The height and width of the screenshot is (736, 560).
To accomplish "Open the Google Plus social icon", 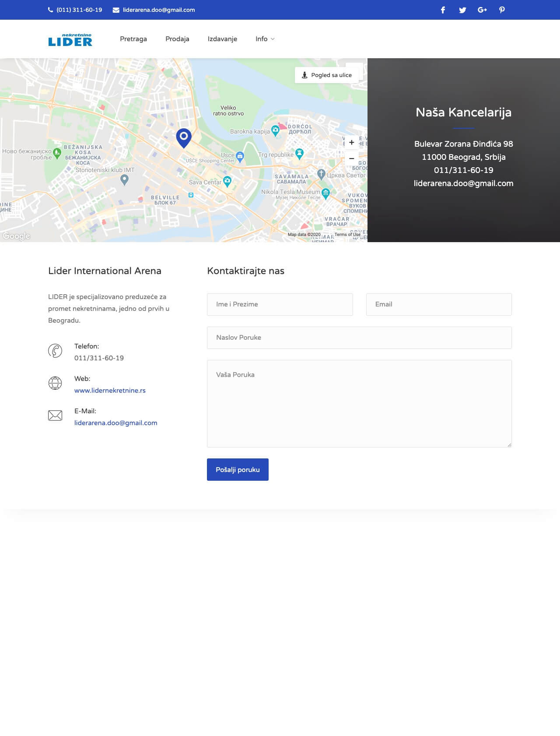I will [482, 10].
